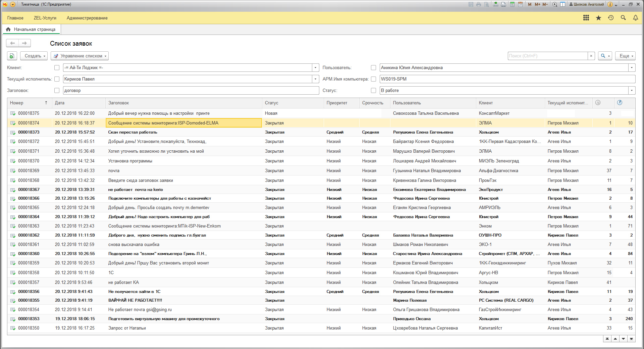The width and height of the screenshot is (644, 349).
Task: Move one row up in list
Action: (615, 339)
